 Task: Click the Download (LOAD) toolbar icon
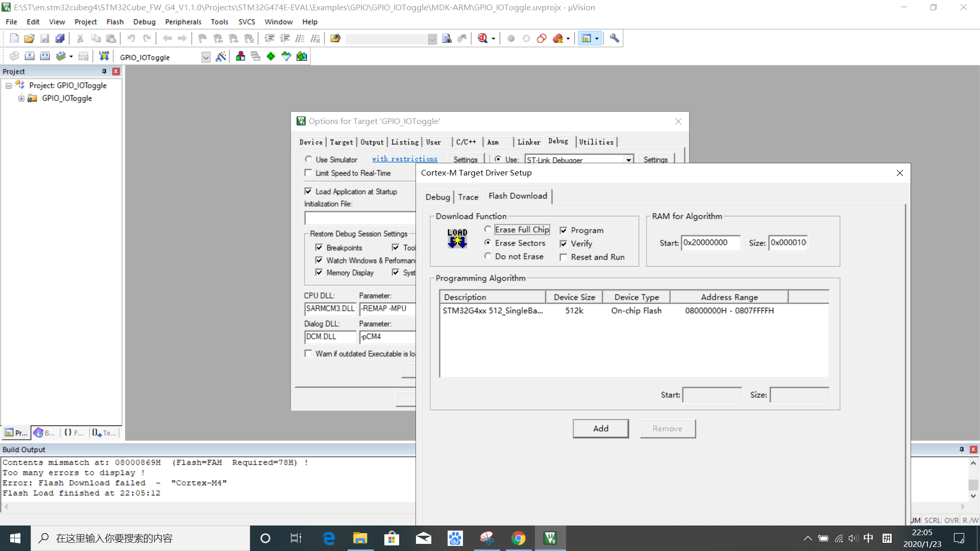coord(104,56)
